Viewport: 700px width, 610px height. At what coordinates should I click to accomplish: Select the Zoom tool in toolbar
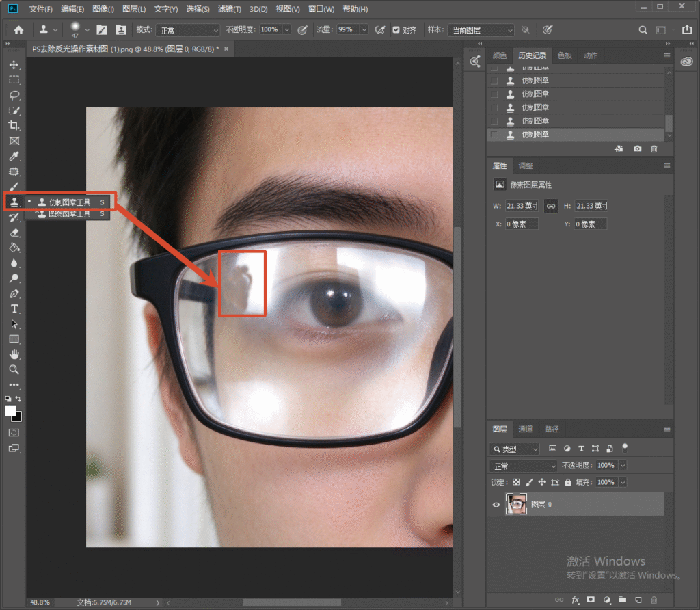[x=14, y=370]
